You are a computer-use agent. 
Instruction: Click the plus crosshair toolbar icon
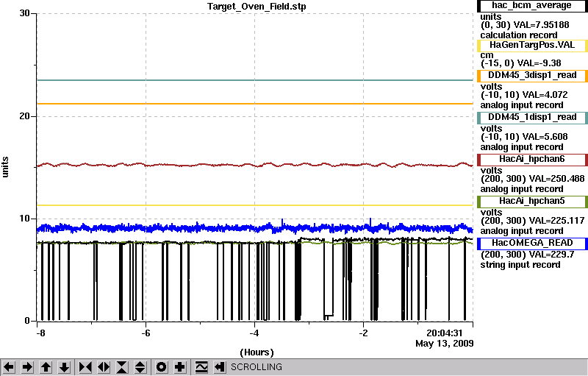(x=179, y=367)
